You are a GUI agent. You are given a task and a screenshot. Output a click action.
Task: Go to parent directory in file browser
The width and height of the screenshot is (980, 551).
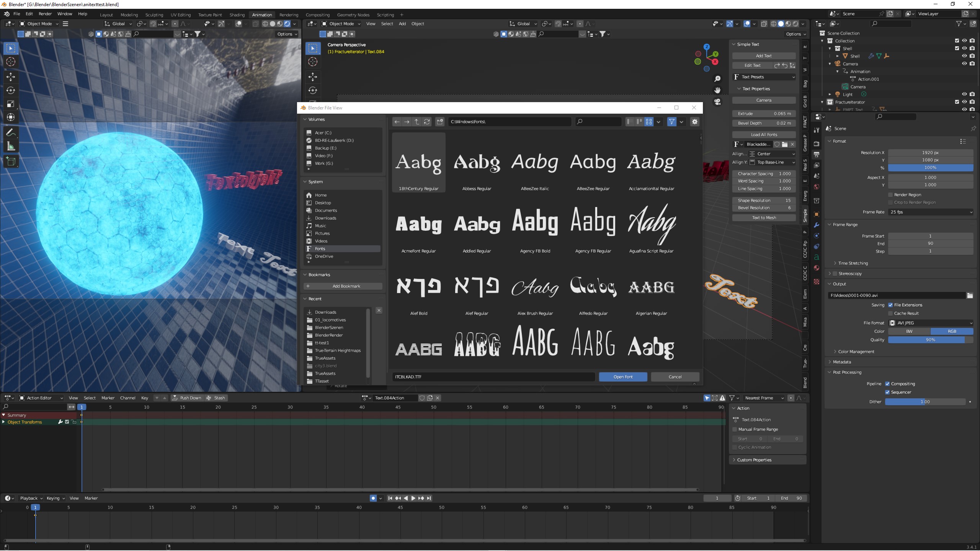tap(417, 122)
